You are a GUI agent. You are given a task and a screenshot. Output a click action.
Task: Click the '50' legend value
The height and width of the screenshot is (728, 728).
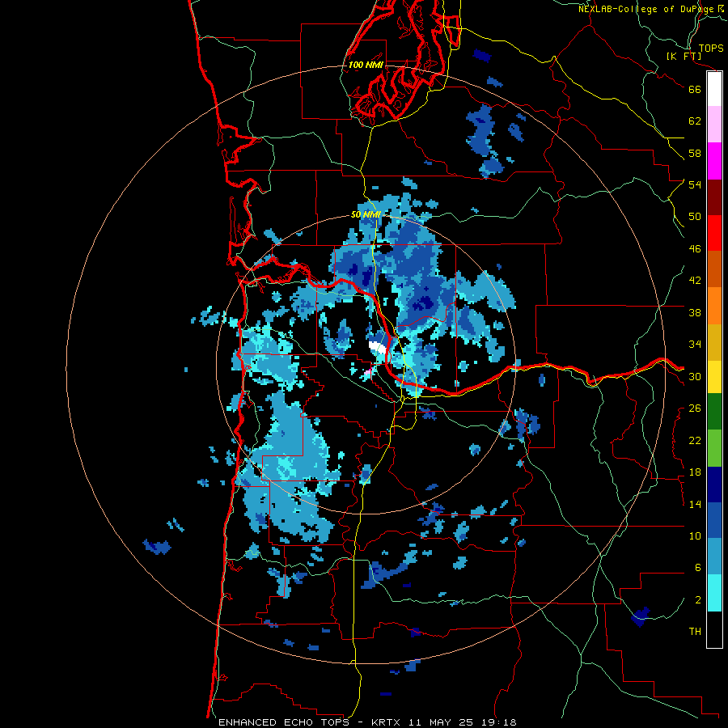pos(695,217)
